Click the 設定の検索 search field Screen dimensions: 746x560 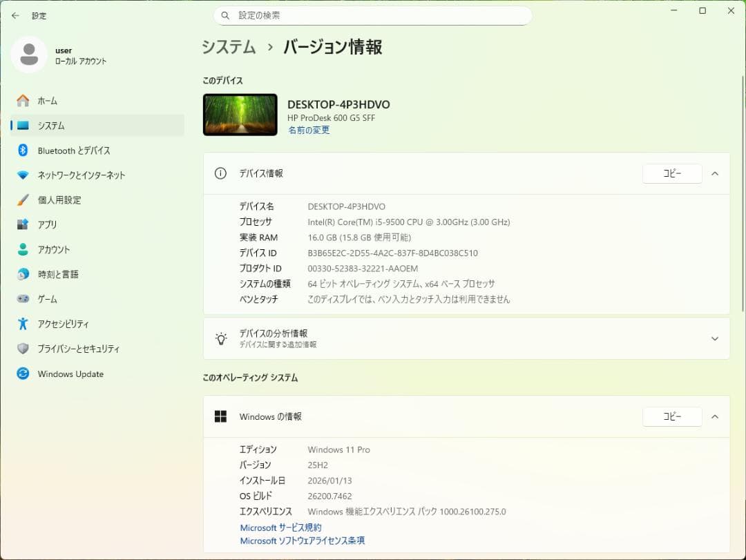(x=373, y=15)
